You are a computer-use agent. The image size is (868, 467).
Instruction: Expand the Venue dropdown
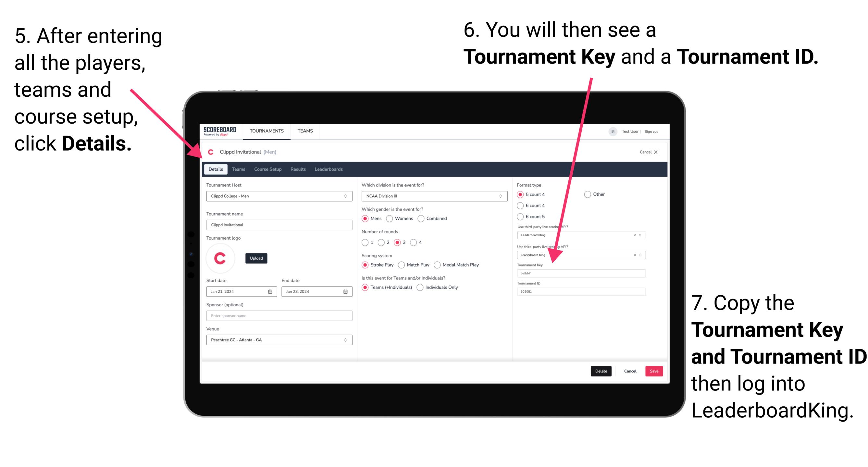345,340
